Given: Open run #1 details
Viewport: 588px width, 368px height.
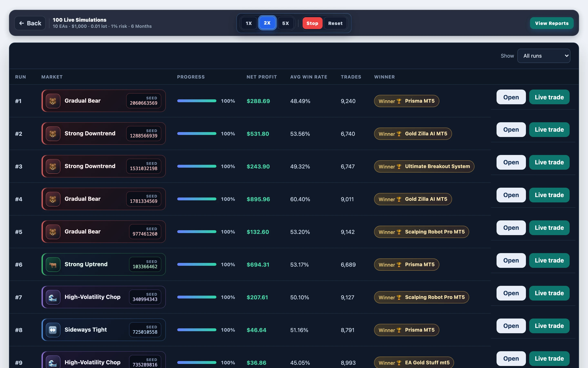Looking at the screenshot, I should 511,97.
